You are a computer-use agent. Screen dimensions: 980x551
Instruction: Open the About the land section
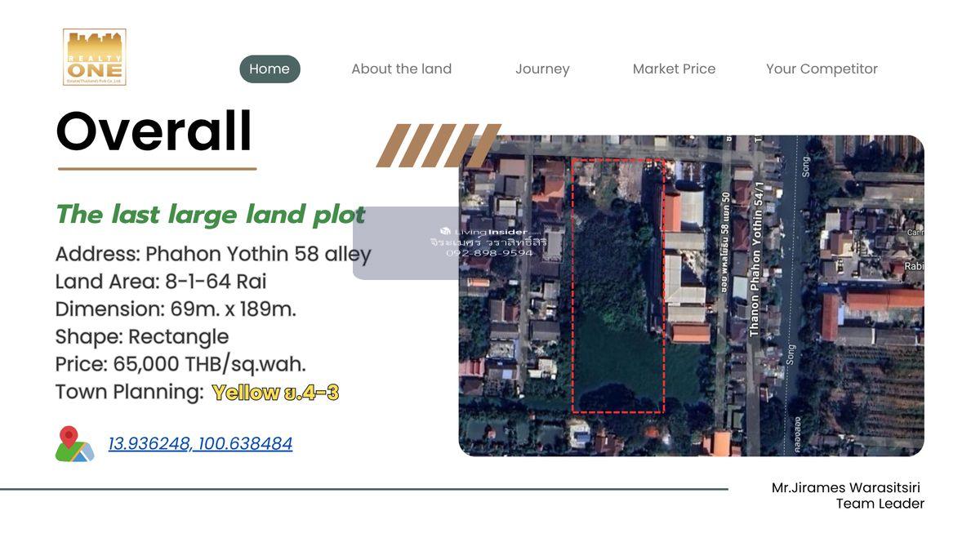click(401, 69)
